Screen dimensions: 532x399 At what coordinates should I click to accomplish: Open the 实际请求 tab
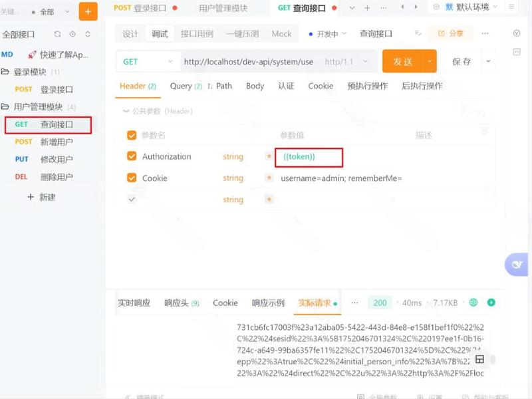tap(317, 303)
